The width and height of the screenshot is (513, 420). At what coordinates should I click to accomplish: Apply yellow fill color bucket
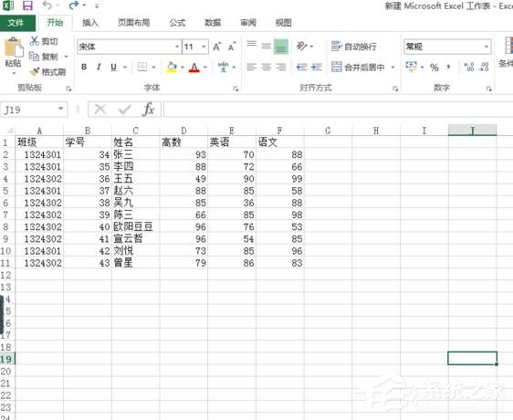click(x=172, y=67)
